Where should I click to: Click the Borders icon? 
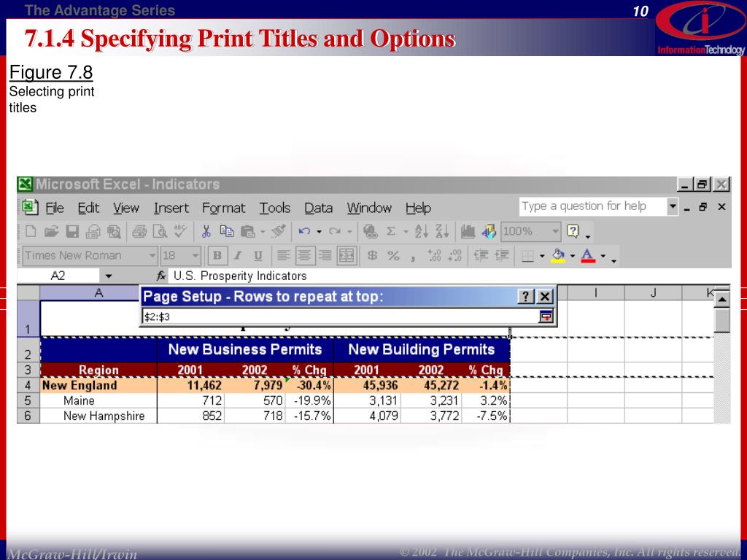[x=527, y=257]
